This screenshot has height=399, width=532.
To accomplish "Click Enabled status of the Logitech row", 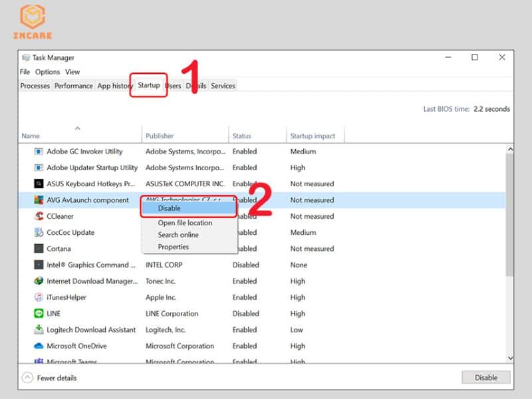I will point(245,329).
